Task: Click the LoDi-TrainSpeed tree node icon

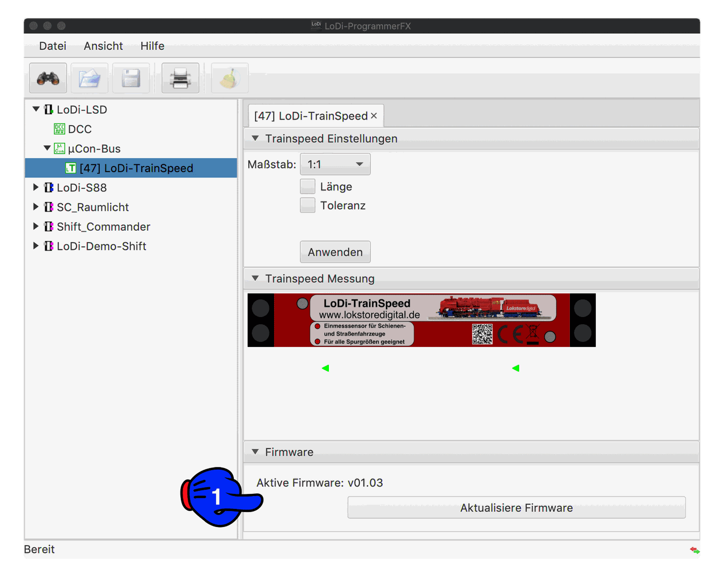Action: [71, 168]
